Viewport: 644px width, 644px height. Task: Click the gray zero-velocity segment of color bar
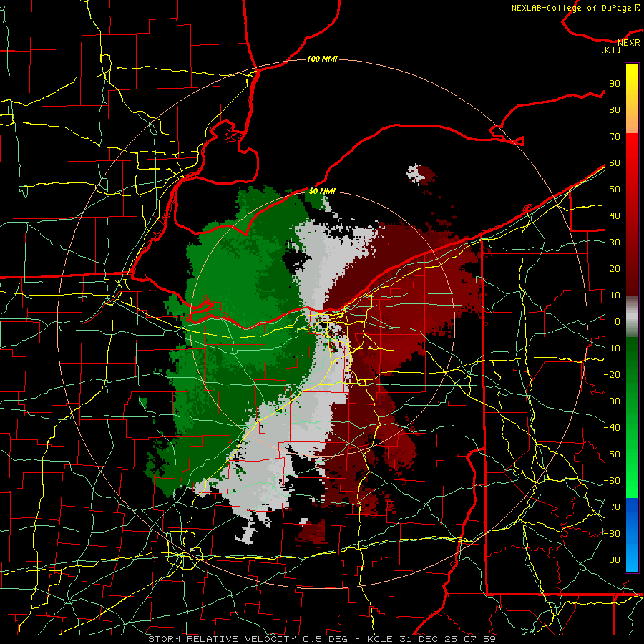pos(632,317)
